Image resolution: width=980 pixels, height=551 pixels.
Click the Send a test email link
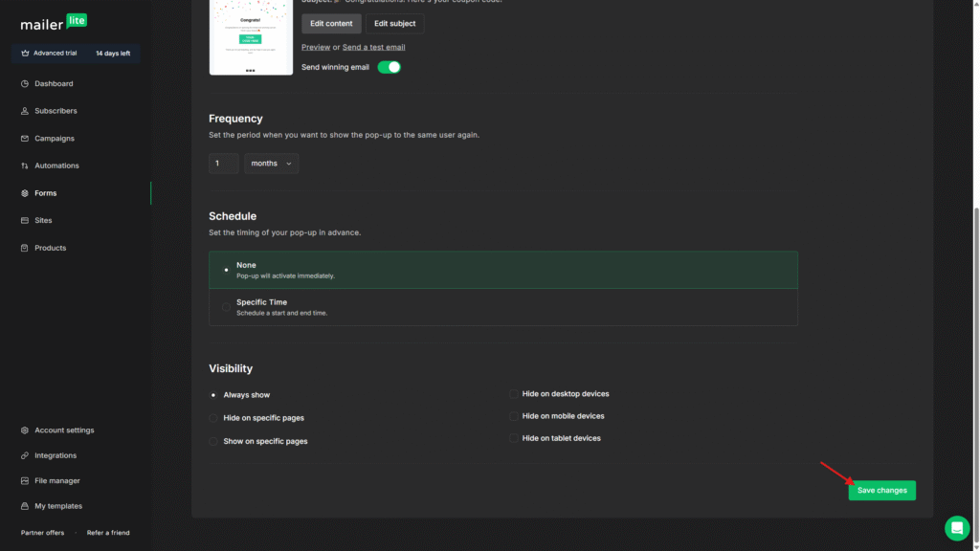[x=373, y=47]
